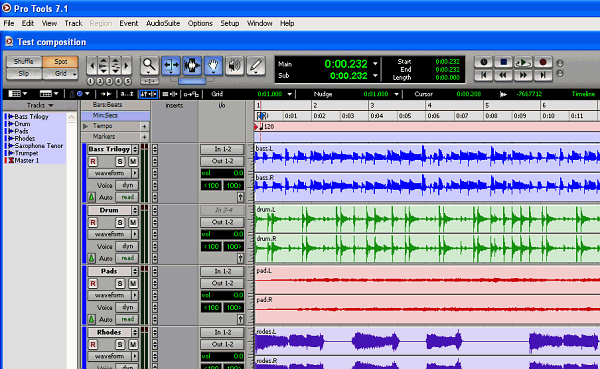Solo the Bass Trilogy track

tap(120, 162)
